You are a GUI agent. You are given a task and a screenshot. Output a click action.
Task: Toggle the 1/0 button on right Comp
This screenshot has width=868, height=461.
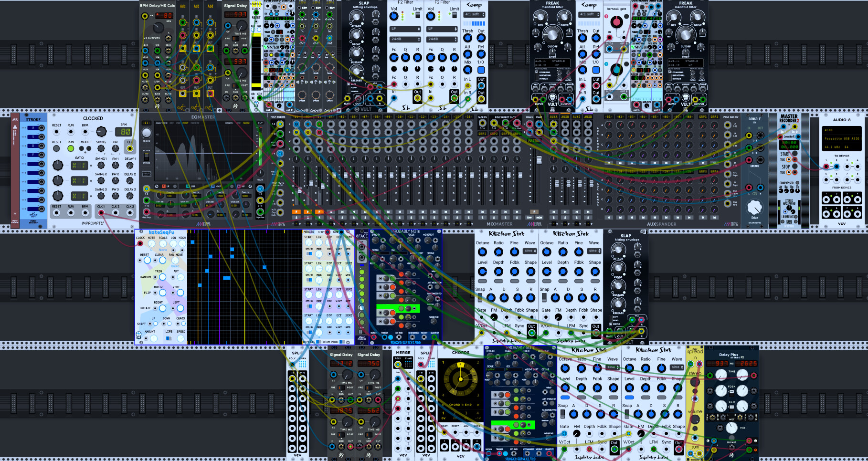[596, 70]
